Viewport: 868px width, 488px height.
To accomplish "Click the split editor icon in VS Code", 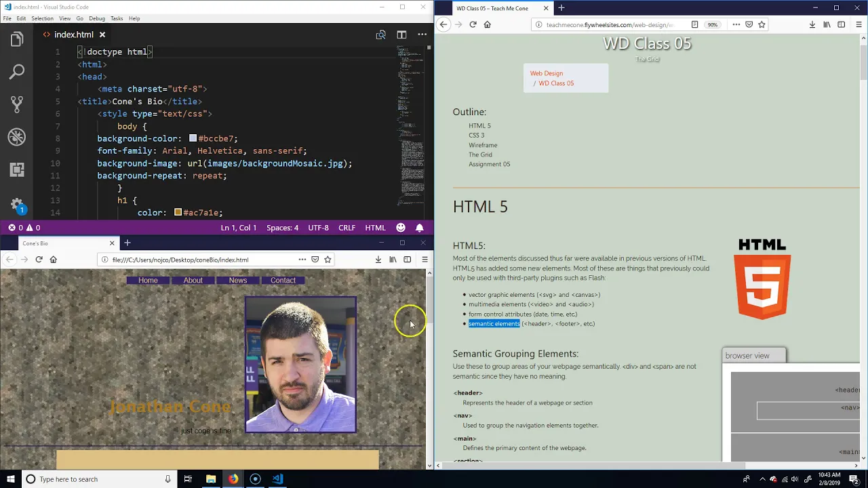I will [401, 35].
